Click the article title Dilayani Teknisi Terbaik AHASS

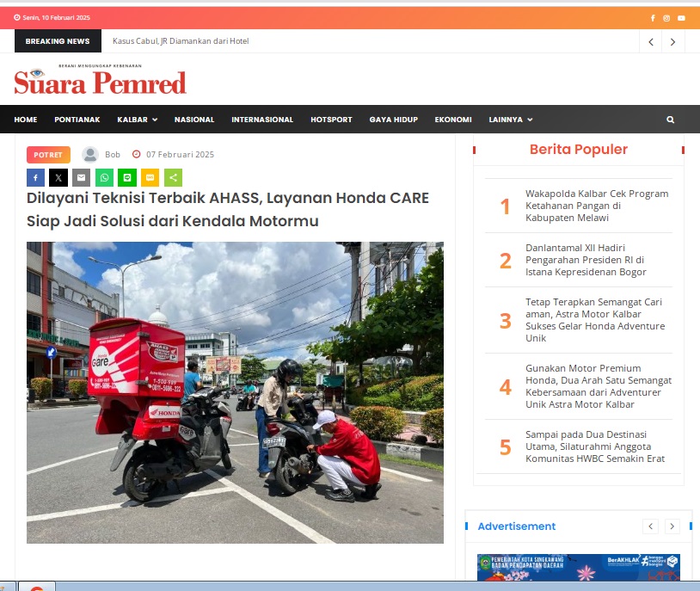click(228, 209)
